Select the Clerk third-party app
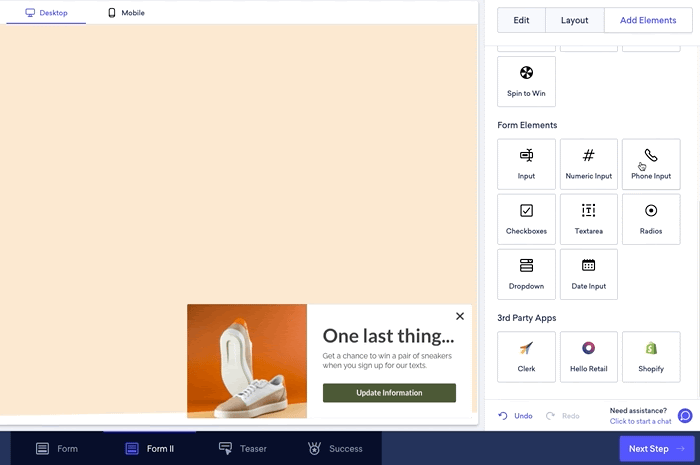This screenshot has width=700, height=465. (x=526, y=357)
